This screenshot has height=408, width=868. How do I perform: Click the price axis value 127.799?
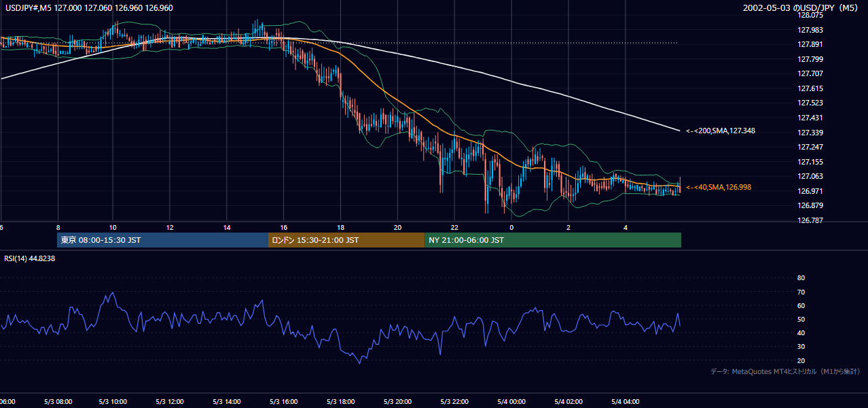click(810, 59)
